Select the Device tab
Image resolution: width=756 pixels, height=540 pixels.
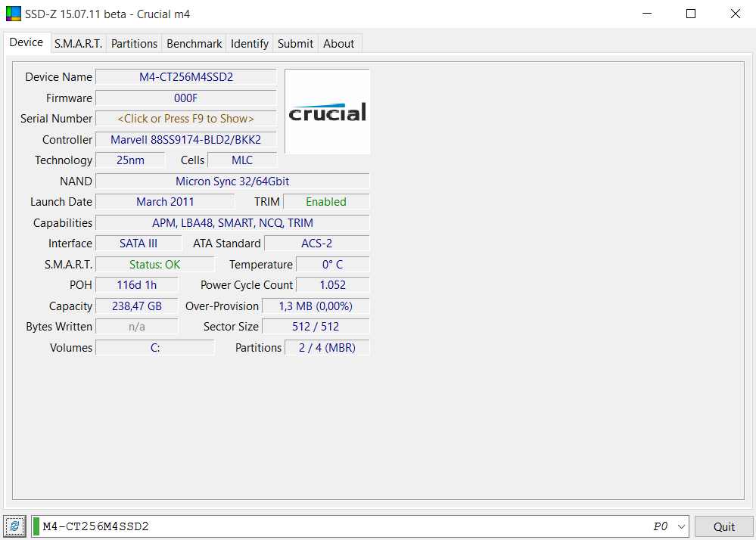coord(26,42)
